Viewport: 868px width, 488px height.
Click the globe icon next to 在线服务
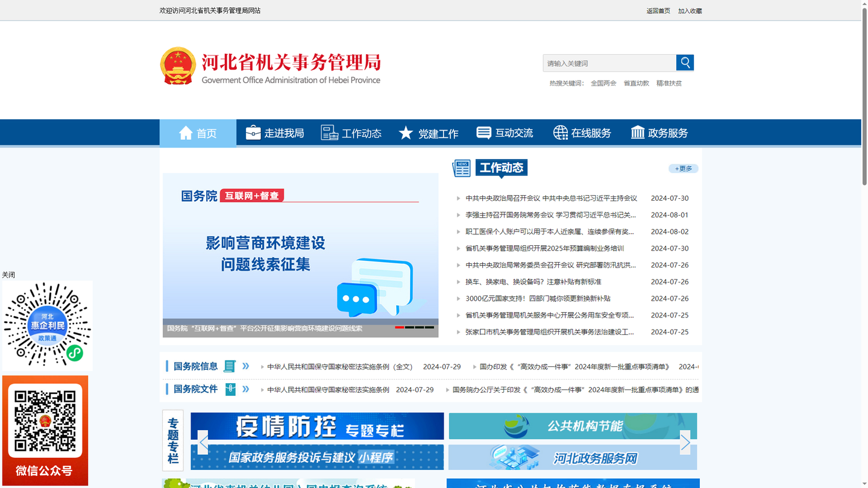561,133
